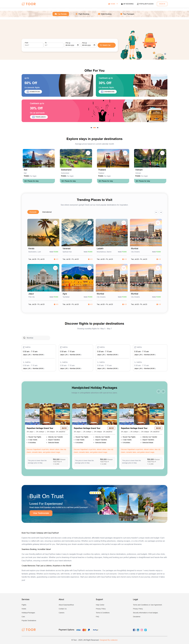Open the LinkedIn social icon
The width and height of the screenshot is (189, 644).
(138, 630)
